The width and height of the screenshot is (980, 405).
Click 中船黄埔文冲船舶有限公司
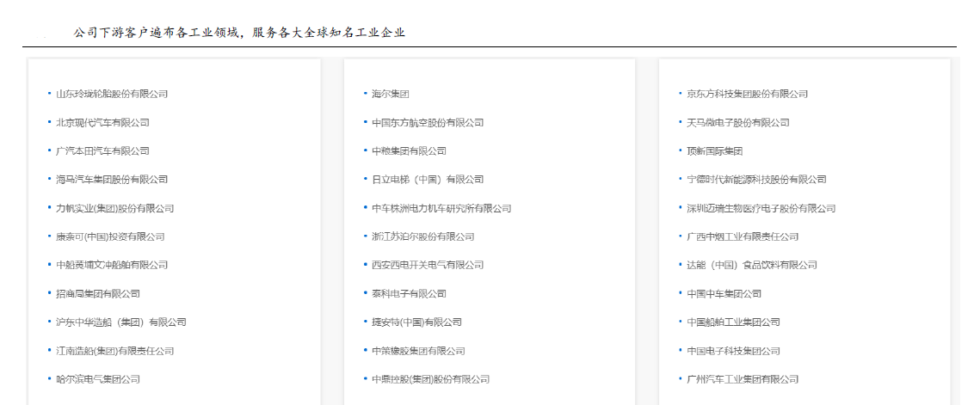click(x=112, y=266)
